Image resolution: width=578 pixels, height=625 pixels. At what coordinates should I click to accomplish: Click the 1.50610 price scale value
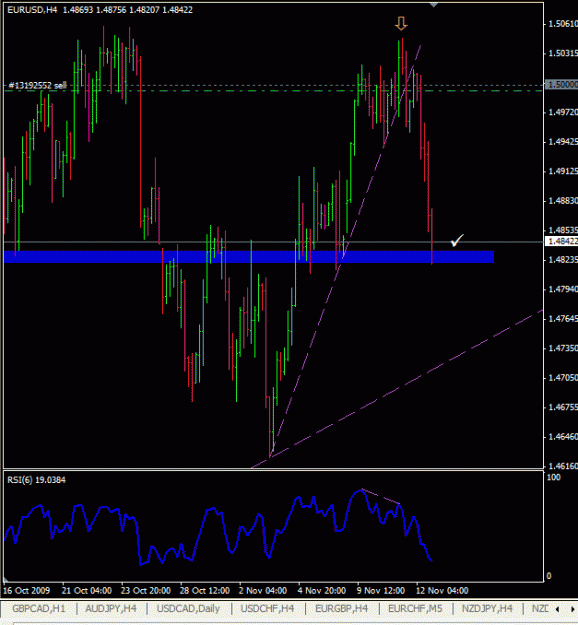[563, 24]
